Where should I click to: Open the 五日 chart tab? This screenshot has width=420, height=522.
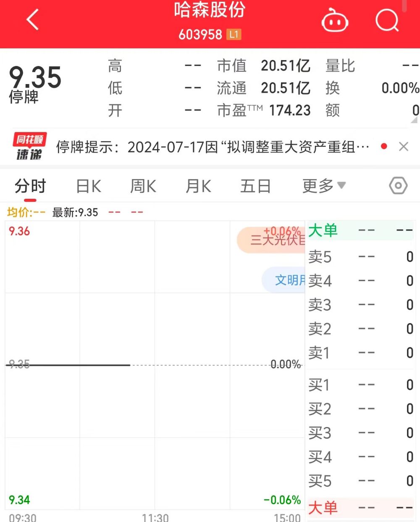[x=255, y=186]
